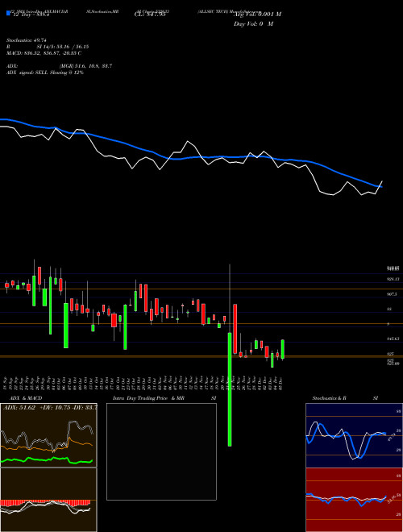Click the last green candle on the chart

coord(283,349)
